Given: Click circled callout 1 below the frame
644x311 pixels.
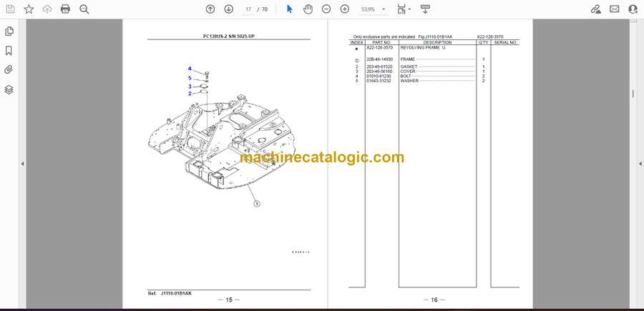Looking at the screenshot, I should (257, 203).
